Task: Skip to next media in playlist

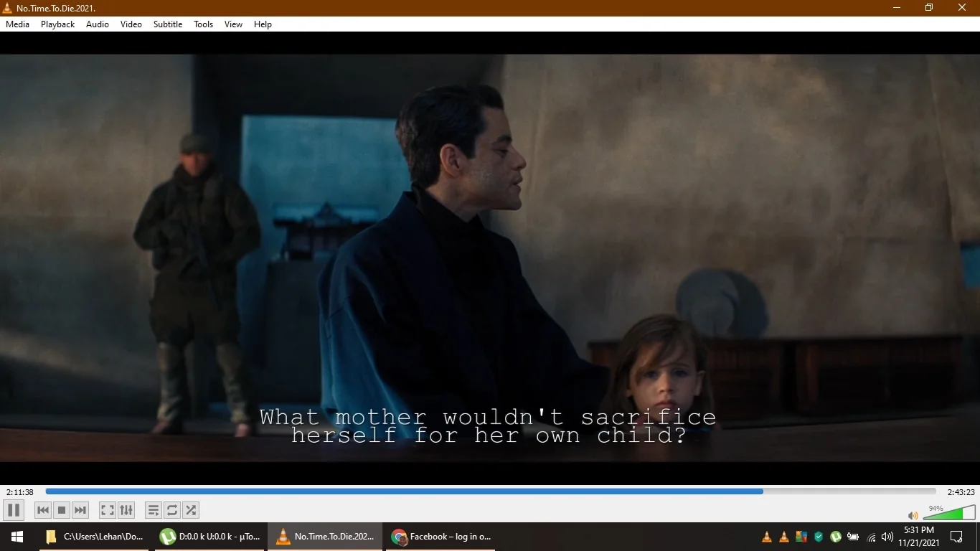Action: [80, 510]
